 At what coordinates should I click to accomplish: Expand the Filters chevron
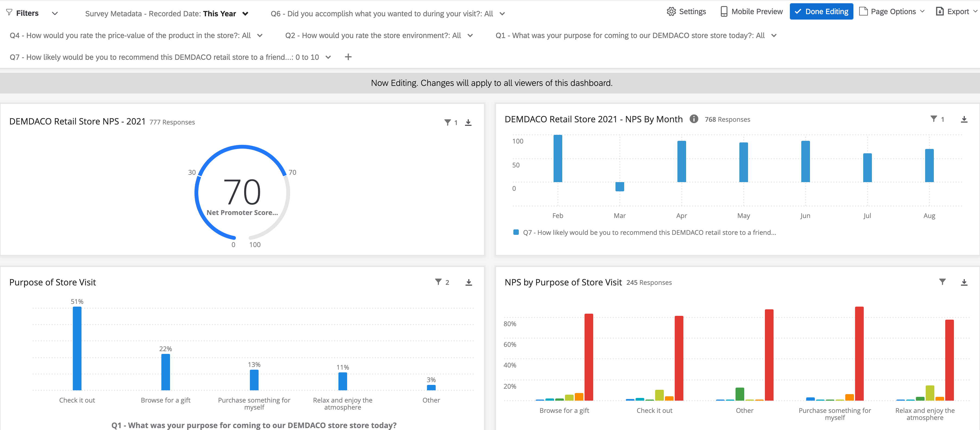point(55,13)
